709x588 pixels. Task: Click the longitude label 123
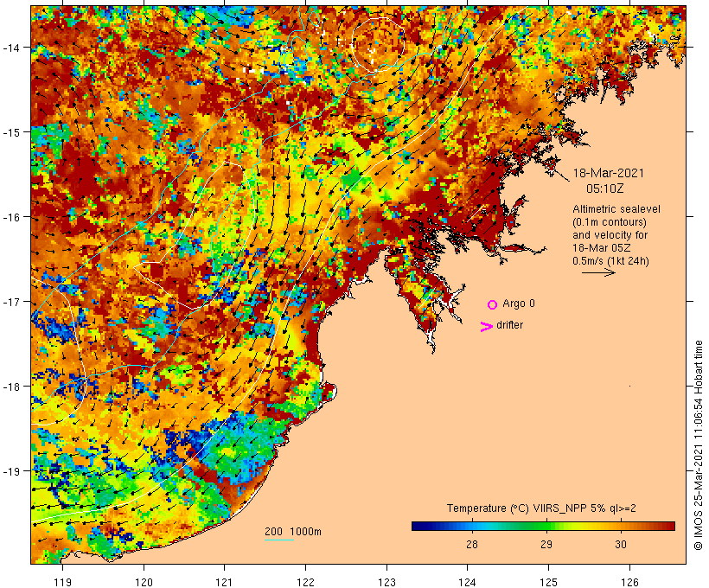(386, 582)
